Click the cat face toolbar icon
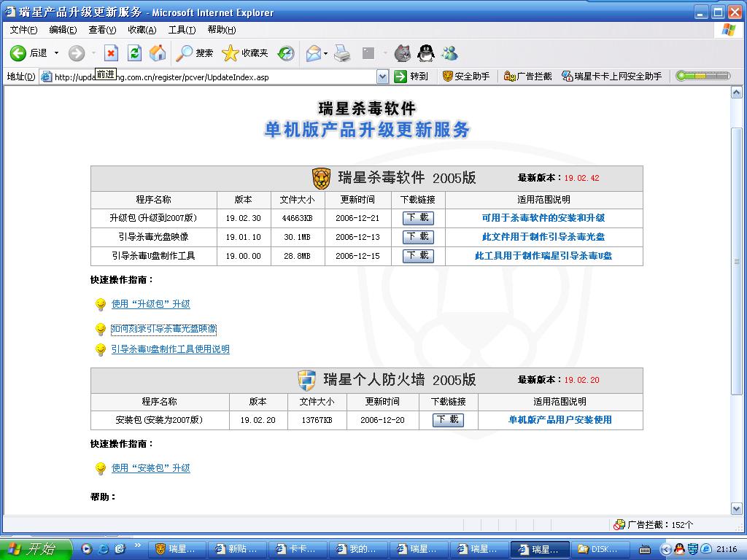Screen dimensions: 747x560 403,52
